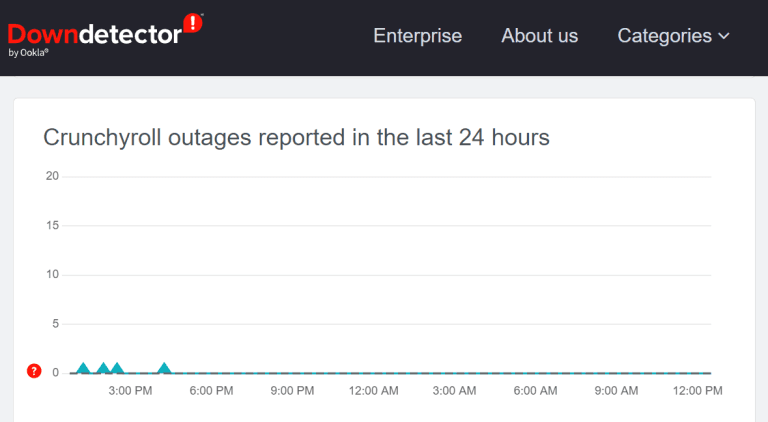Image resolution: width=768 pixels, height=422 pixels.
Task: Select triangle spike between 3:00 PM and 6:00 PM
Action: [x=164, y=369]
